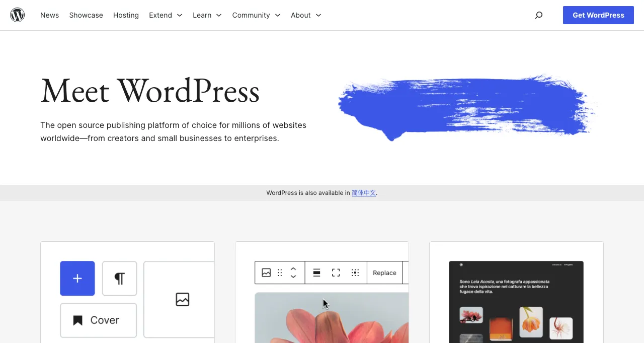Click the pink flower image

[332, 318]
